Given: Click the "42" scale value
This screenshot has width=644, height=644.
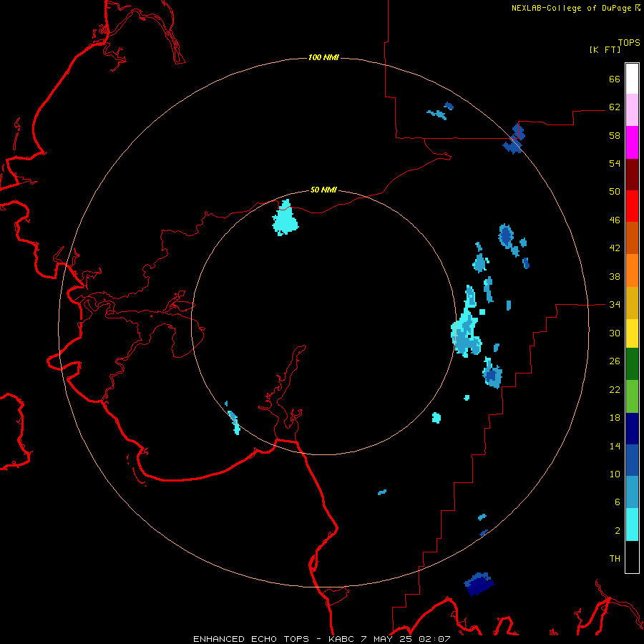Looking at the screenshot, I should 615,248.
